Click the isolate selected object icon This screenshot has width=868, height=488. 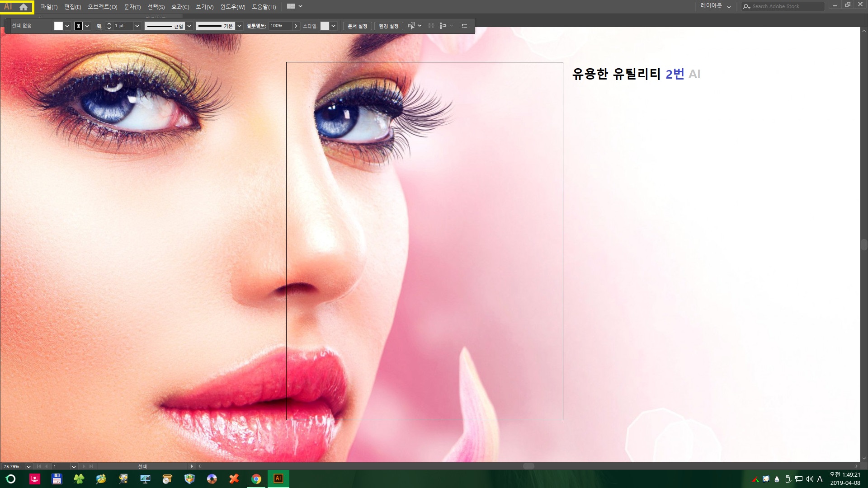pos(431,26)
